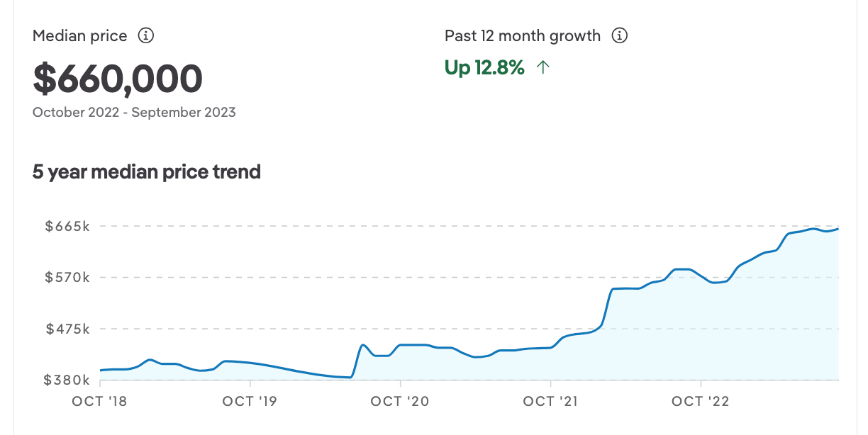Click the October 2022 - September 2023 date range
Image resolution: width=868 pixels, height=435 pixels.
pos(134,112)
